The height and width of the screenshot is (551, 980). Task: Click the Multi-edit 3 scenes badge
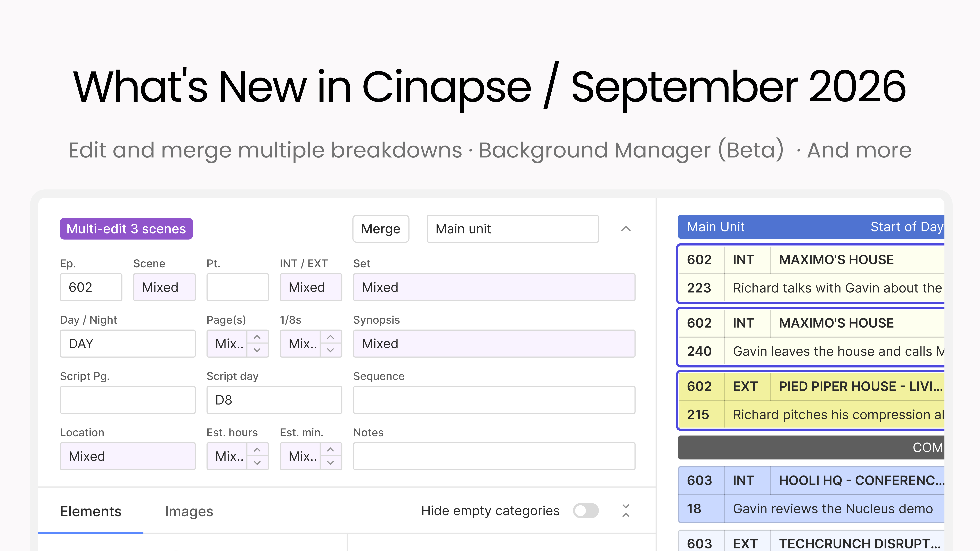[x=126, y=229]
